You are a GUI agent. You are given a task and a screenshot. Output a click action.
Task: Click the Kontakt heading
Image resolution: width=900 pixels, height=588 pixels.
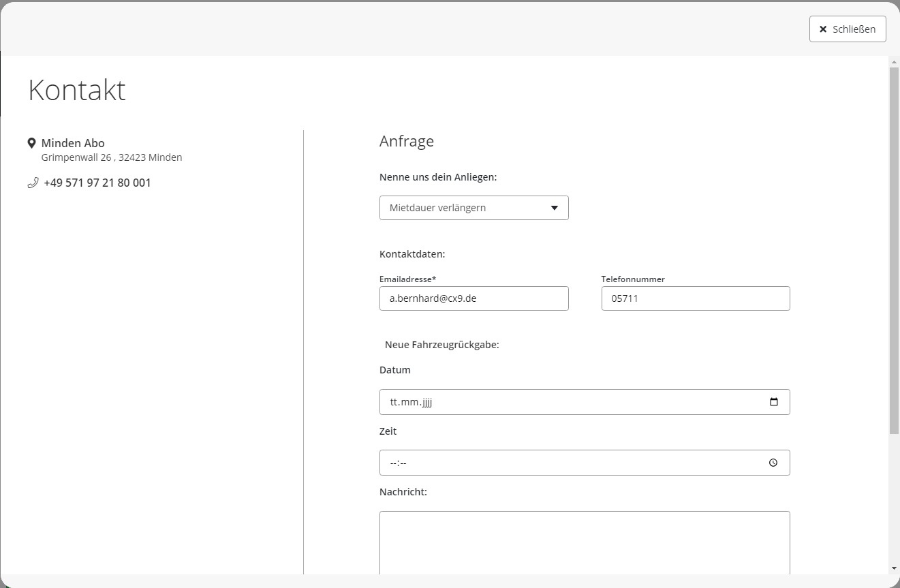[77, 90]
